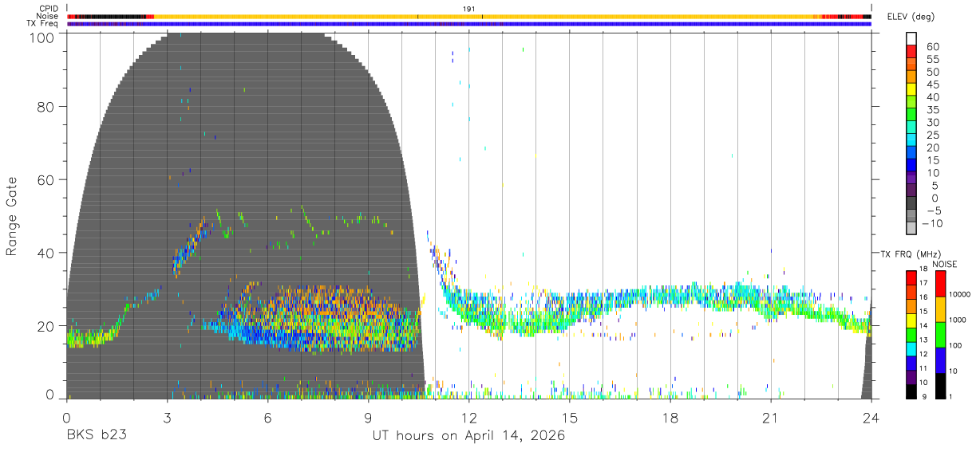Click the 100 tick label on Range Gate axis
The height and width of the screenshot is (452, 980).
[41, 37]
